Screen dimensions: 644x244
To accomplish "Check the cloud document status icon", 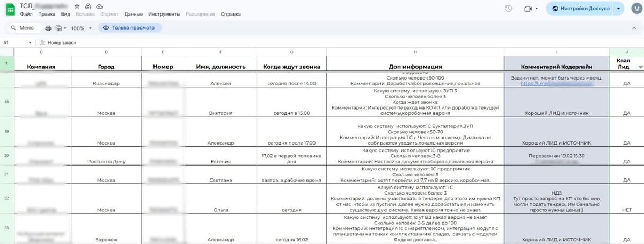I will point(100,6).
